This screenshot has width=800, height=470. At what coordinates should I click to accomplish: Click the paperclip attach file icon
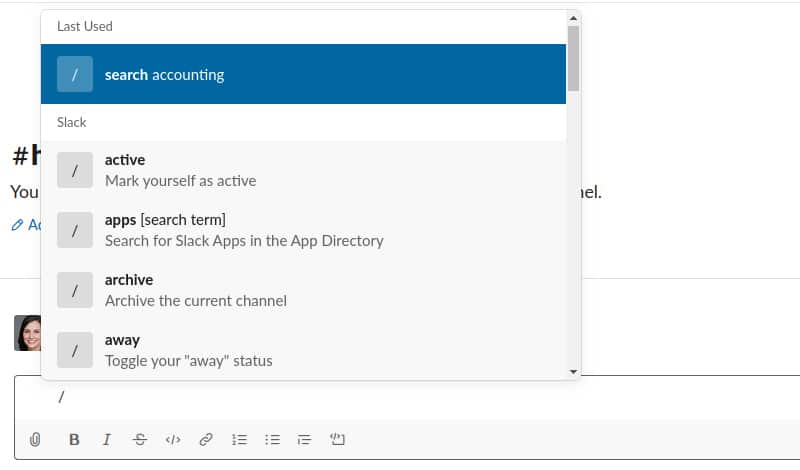click(x=35, y=439)
